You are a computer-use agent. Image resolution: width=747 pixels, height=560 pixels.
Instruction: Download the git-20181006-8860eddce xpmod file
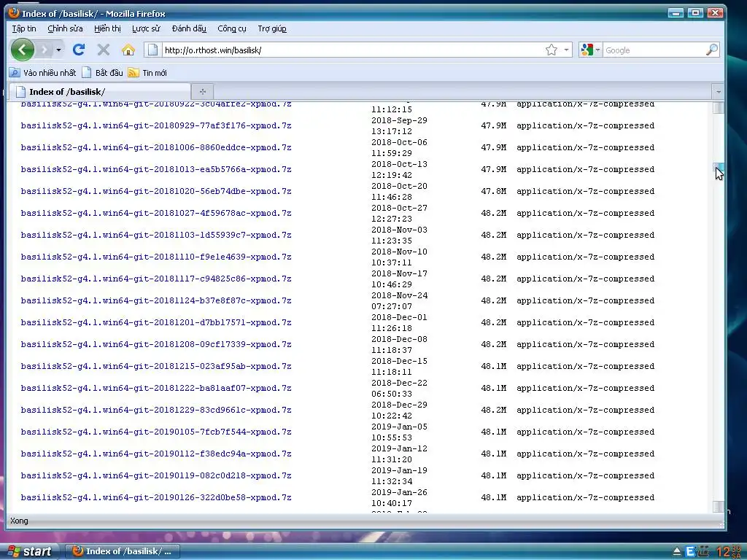(156, 147)
